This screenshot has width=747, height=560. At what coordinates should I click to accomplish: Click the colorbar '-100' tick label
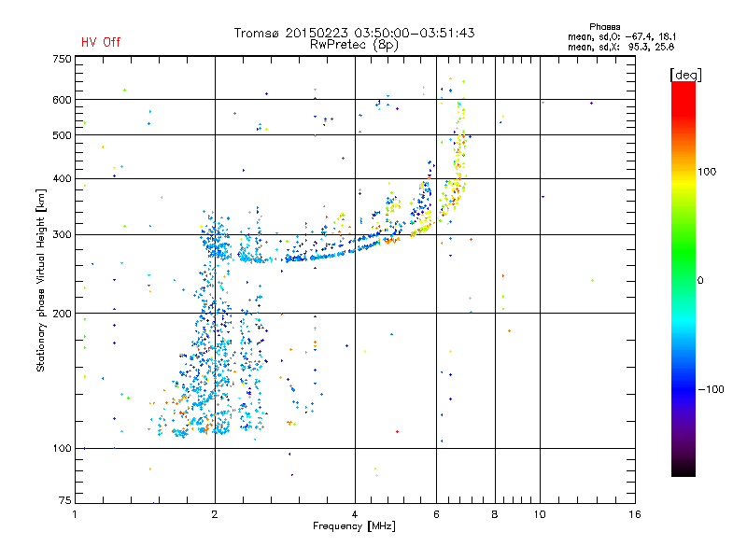(x=711, y=389)
